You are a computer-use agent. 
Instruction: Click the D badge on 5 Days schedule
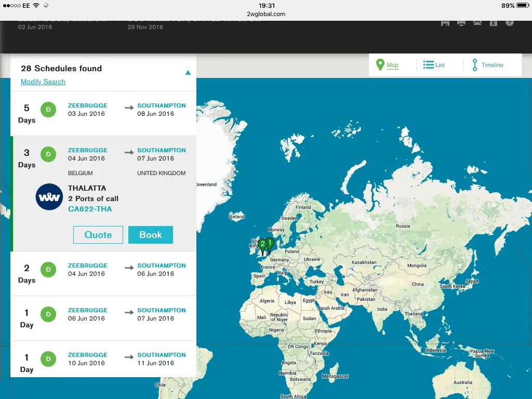[x=48, y=110]
